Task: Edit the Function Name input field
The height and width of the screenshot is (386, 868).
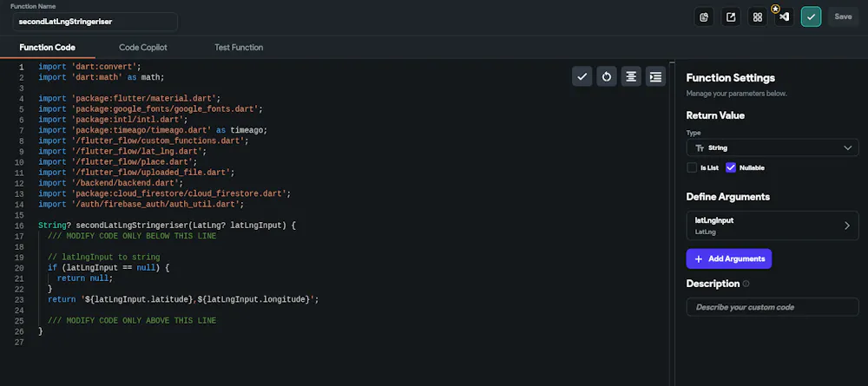Action: pos(95,23)
